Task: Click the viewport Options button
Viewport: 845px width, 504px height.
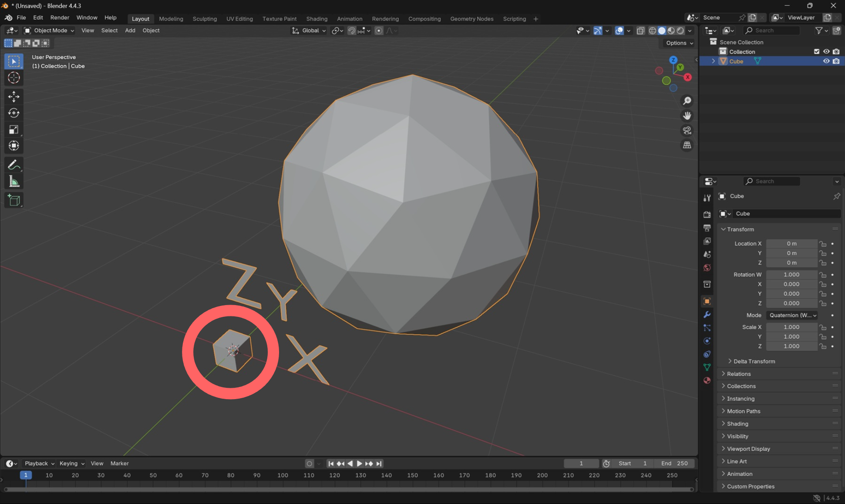Action: coord(679,43)
